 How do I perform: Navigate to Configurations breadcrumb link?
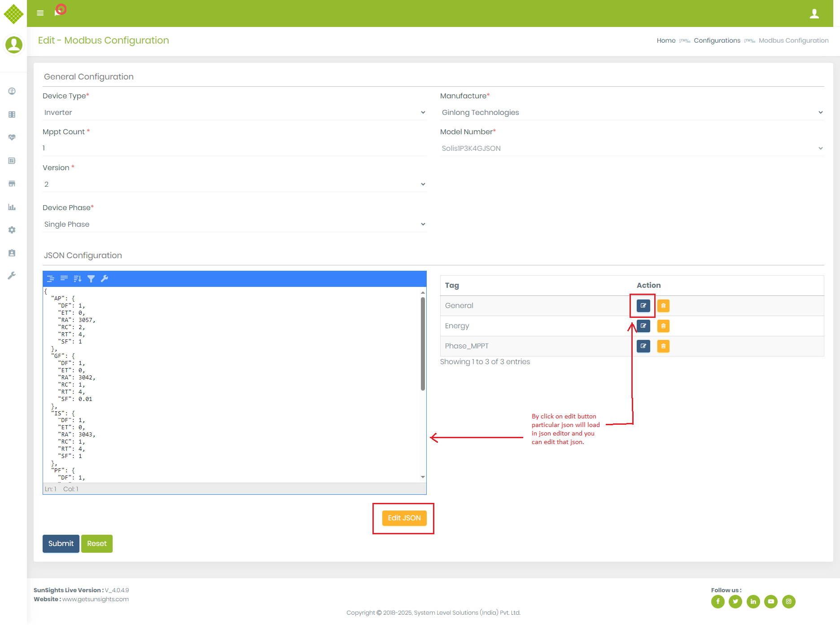[x=717, y=40]
